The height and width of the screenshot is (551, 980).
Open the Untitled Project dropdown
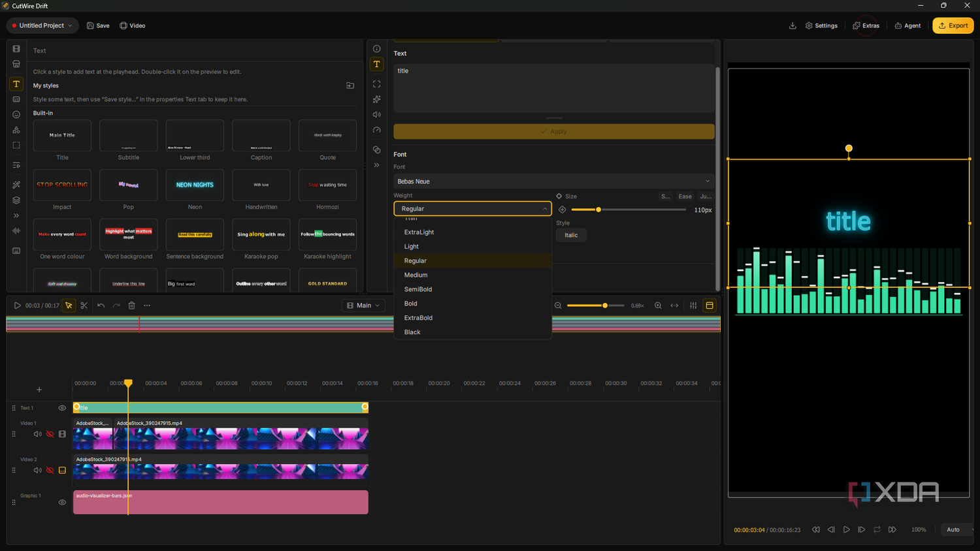pyautogui.click(x=42, y=25)
